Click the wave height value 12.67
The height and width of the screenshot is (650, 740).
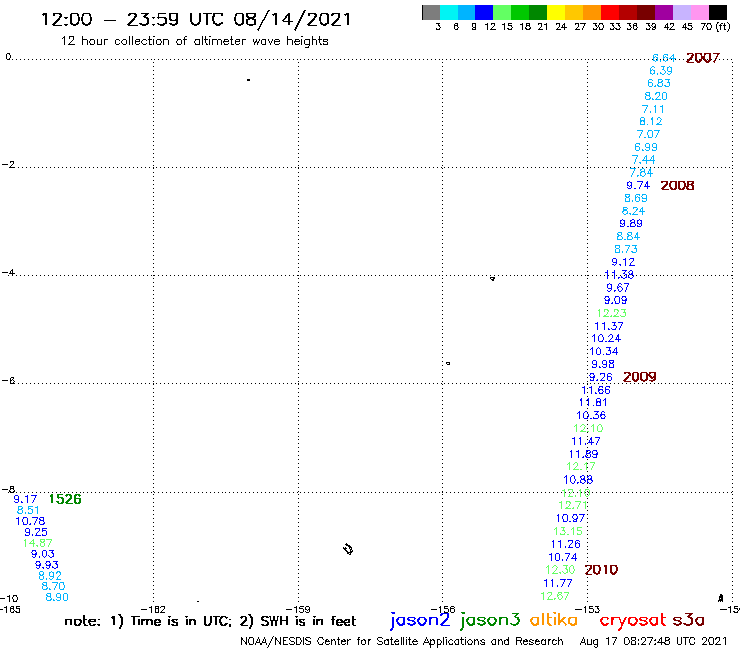(x=555, y=596)
